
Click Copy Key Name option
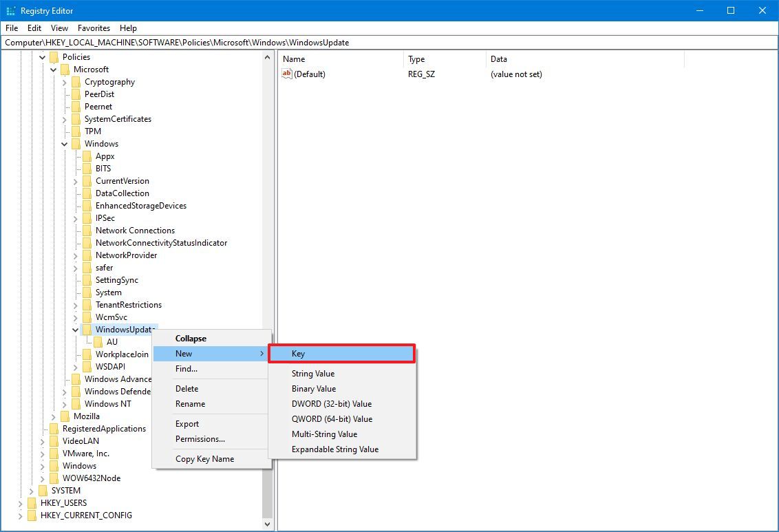click(x=204, y=458)
